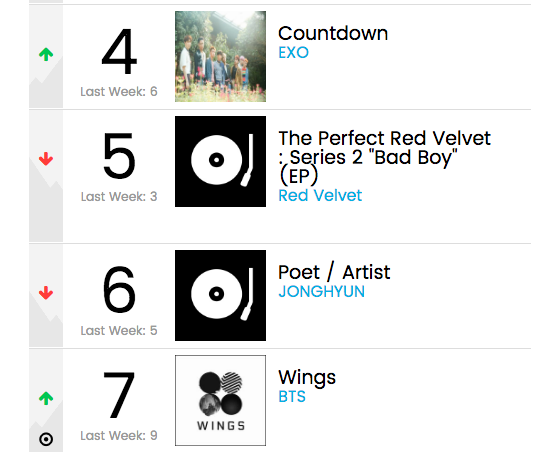Click the Last Week: 3 label
This screenshot has height=453, width=544.
click(119, 197)
